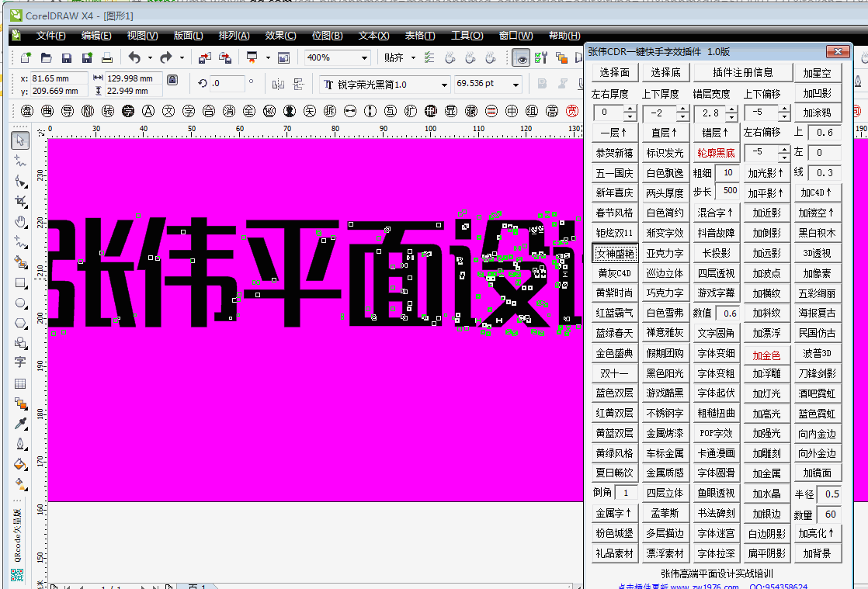Open the 位图(B) menu

point(327,36)
